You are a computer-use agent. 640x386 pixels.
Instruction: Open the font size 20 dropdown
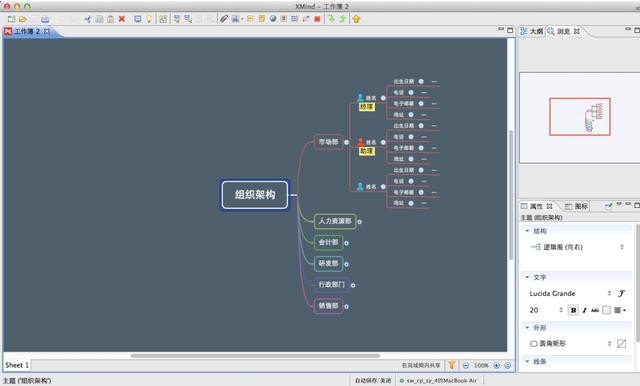point(546,310)
